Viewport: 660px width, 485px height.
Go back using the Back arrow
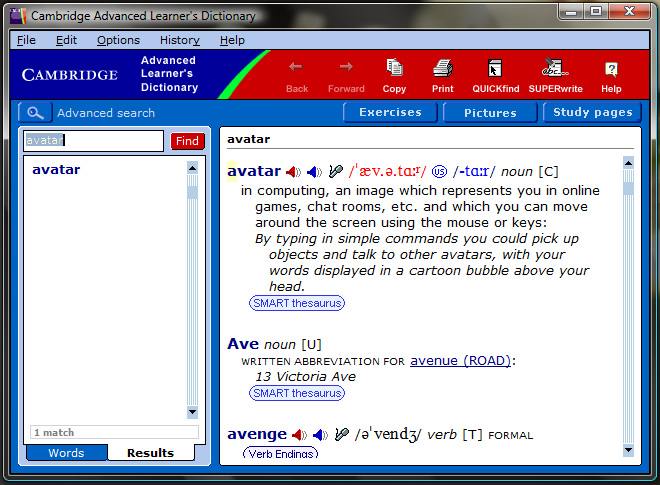point(296,76)
